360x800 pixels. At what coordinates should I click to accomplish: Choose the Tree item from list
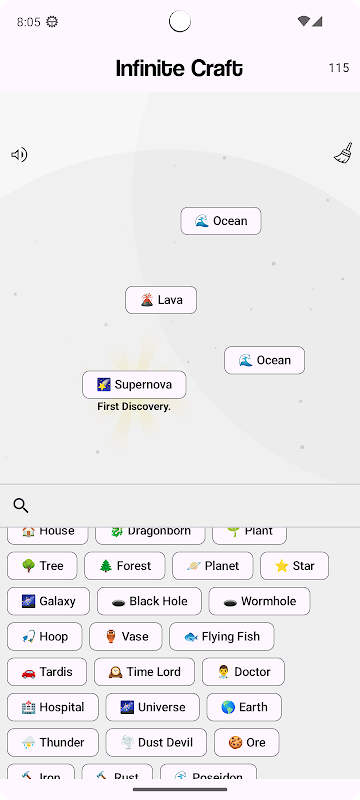(x=42, y=566)
